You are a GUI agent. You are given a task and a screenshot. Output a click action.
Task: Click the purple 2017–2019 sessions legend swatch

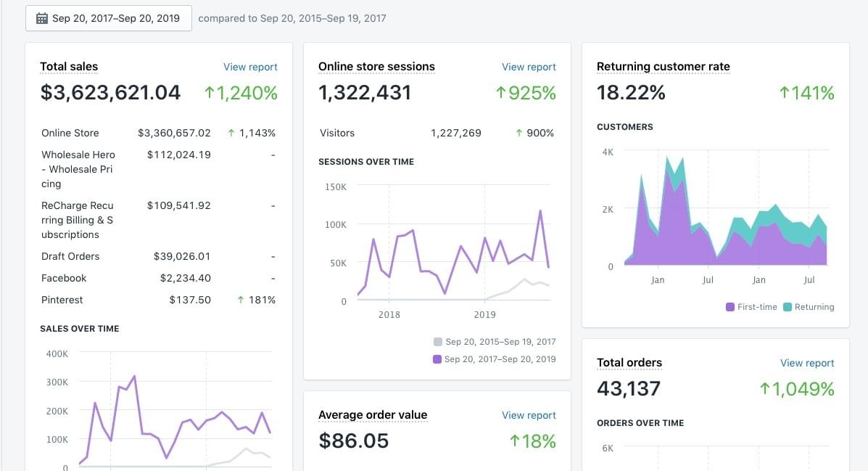pyautogui.click(x=437, y=359)
